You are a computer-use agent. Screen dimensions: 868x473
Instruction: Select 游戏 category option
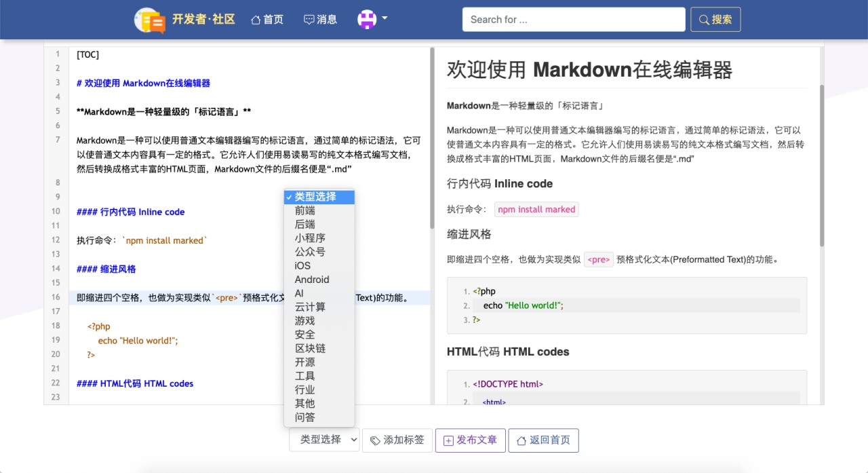tap(319, 320)
